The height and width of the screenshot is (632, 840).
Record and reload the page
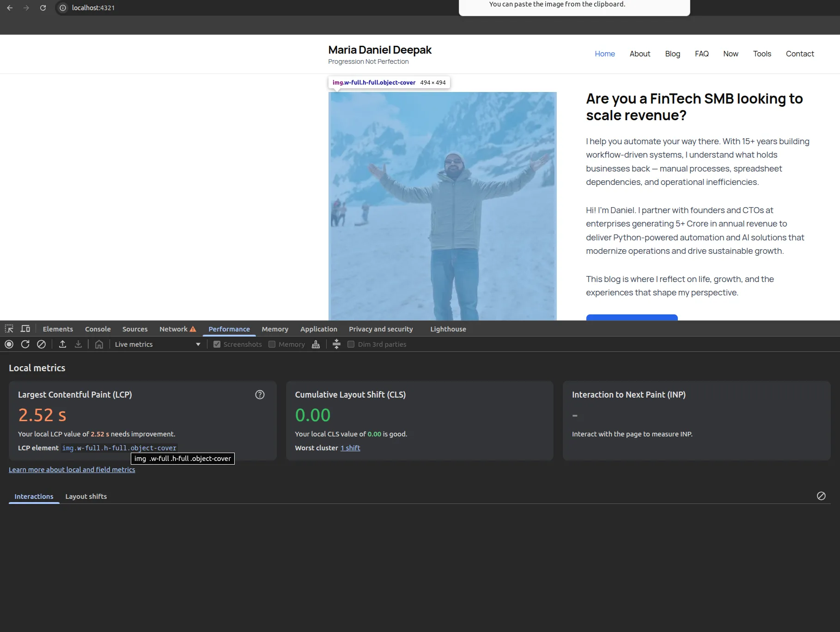pos(25,344)
